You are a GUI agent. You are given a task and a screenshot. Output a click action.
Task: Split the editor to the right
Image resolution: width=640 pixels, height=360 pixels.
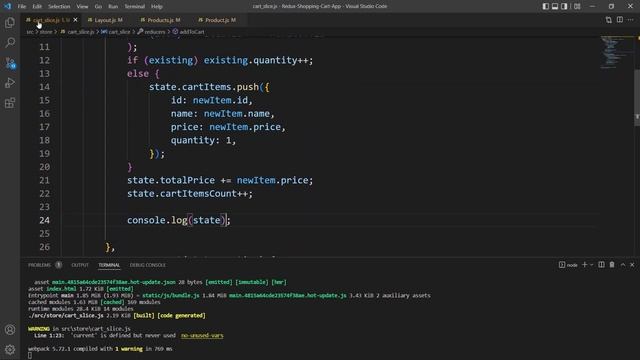620,20
